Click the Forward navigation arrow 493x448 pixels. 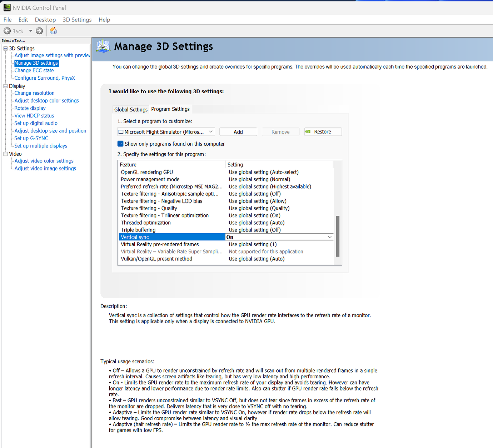(39, 31)
